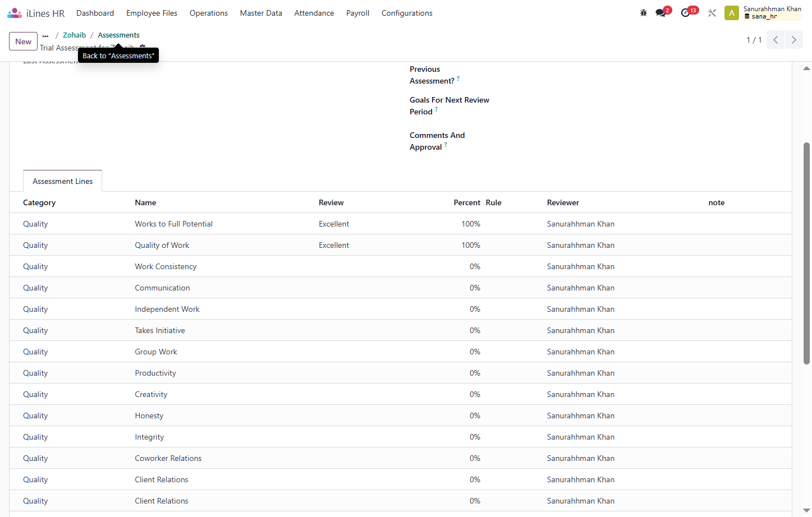Image resolution: width=812 pixels, height=517 pixels.
Task: Open the debug bug icon menu
Action: (x=644, y=13)
